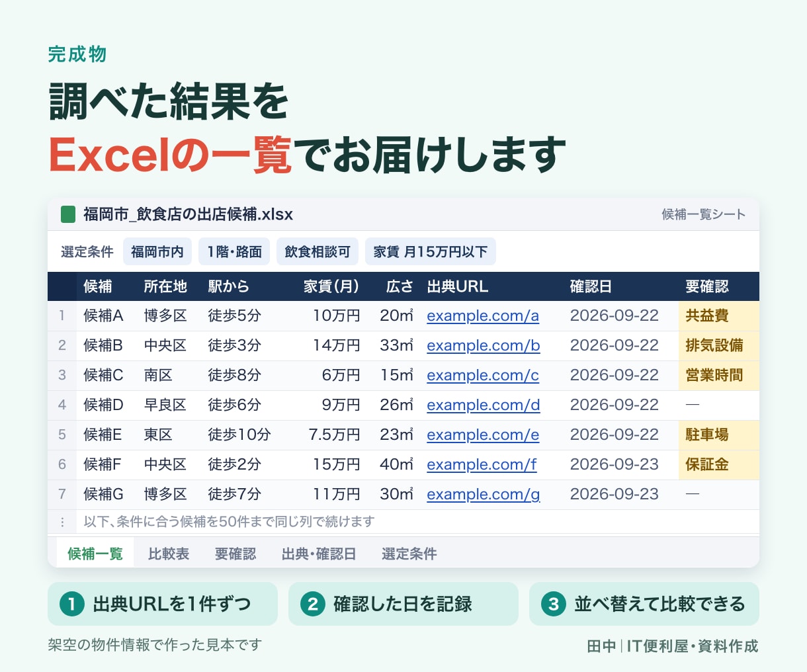Click the 田中|IT便利屋・資料作成 credit
The image size is (807, 672).
(673, 646)
